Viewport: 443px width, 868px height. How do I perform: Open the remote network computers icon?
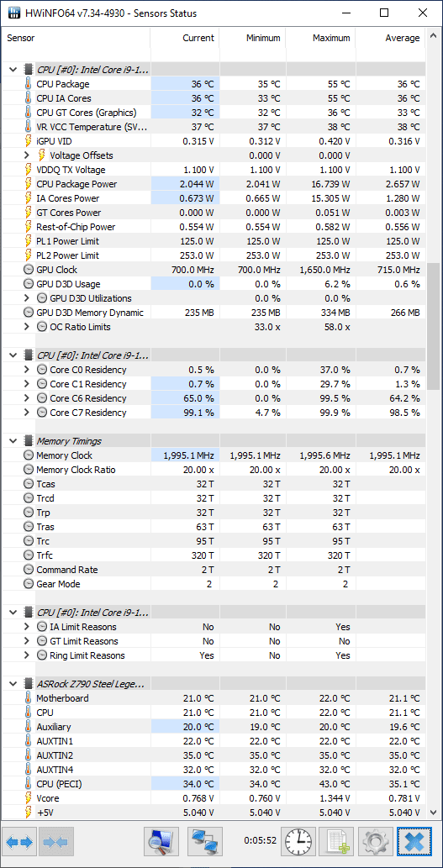point(205,842)
